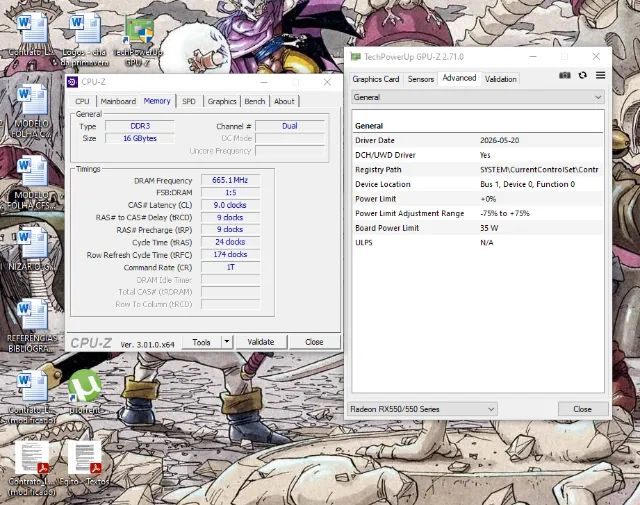Switch to the Mainboard tab in CPU-Z
The width and height of the screenshot is (640, 505).
118,101
